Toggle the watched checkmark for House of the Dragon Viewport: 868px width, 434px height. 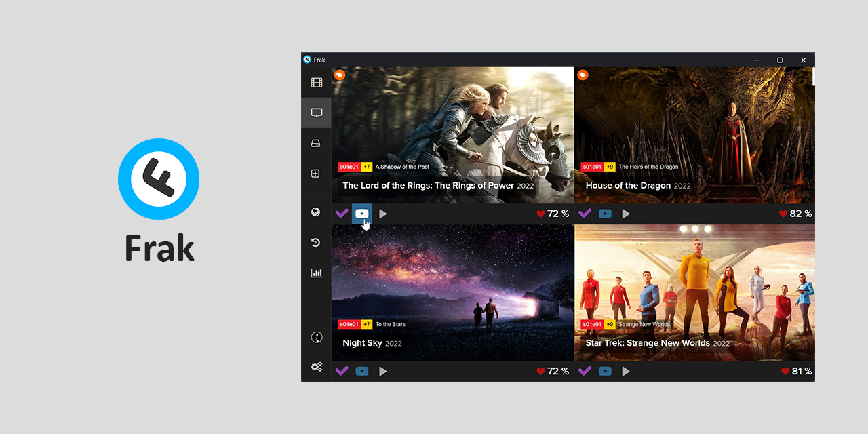(x=585, y=214)
